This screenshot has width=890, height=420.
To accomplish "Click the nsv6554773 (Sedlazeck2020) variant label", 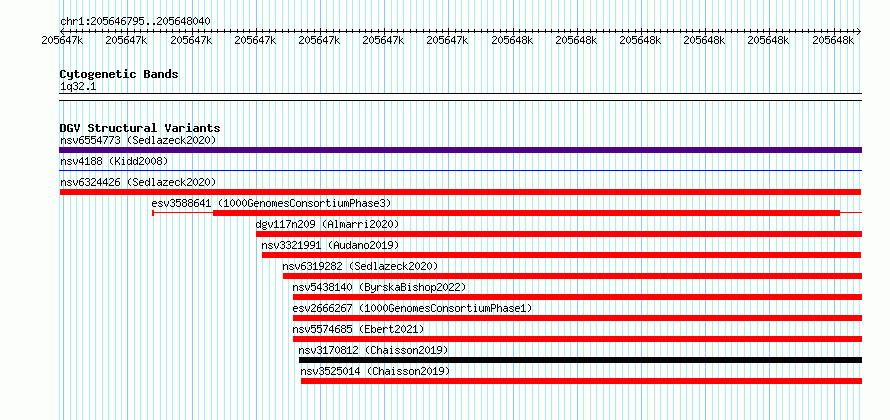I will click(x=138, y=140).
